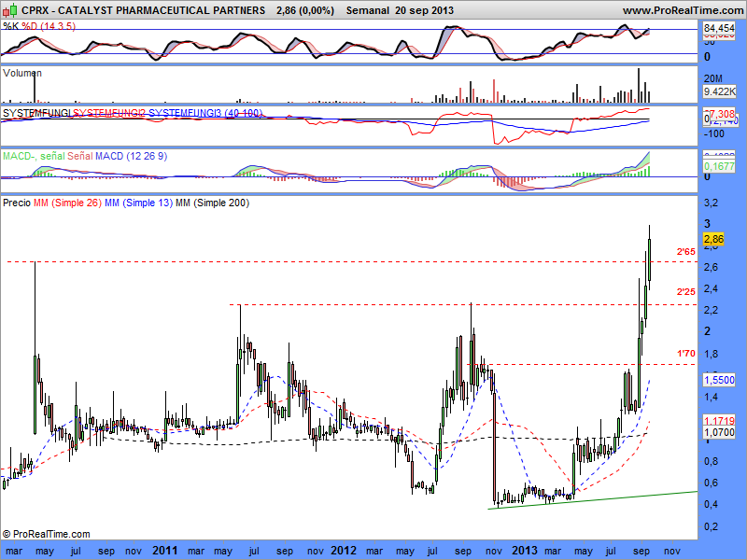Click the 2012 year label on time axis

[344, 551]
